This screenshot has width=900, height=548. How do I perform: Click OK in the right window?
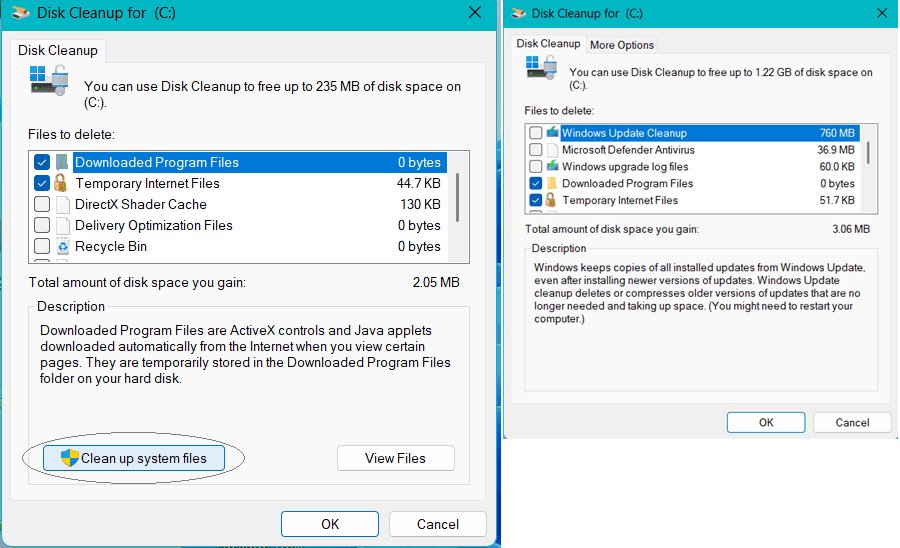pyautogui.click(x=766, y=422)
